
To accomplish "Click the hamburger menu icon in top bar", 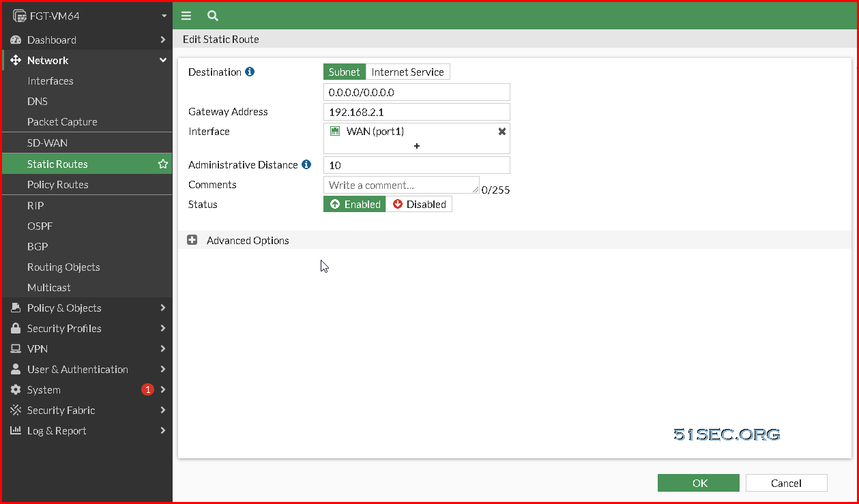I will point(186,16).
